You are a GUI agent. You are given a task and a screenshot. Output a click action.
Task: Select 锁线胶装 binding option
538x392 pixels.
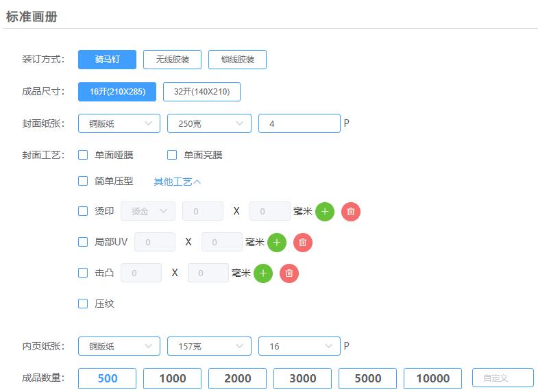[x=237, y=60]
